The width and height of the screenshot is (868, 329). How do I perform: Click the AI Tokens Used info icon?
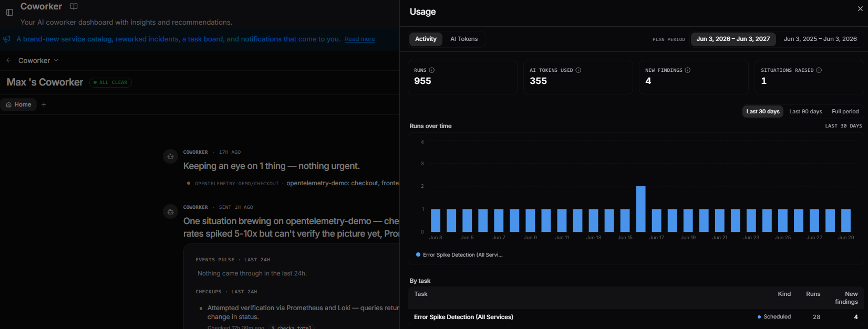tap(578, 70)
